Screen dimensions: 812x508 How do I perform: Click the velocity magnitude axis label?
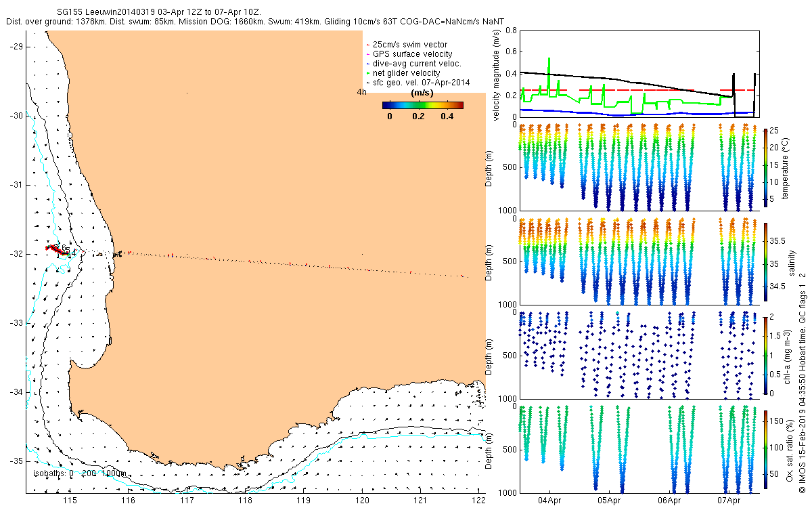click(x=497, y=75)
